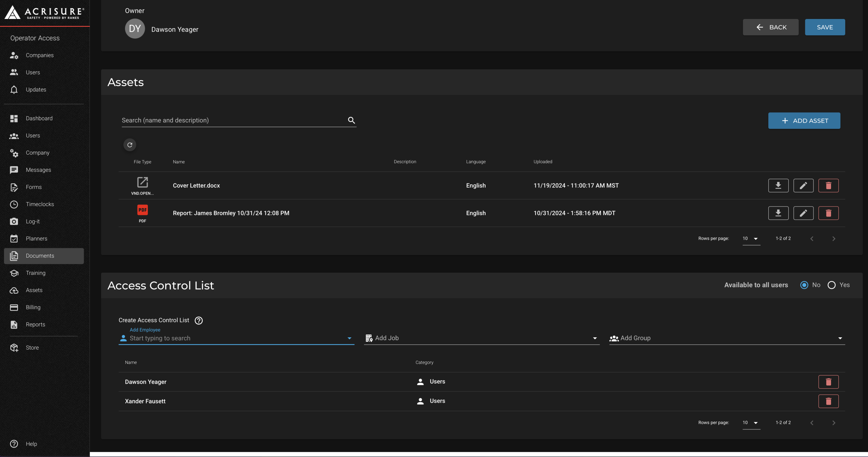Open Company settings
The width and height of the screenshot is (868, 457).
coord(44,153)
